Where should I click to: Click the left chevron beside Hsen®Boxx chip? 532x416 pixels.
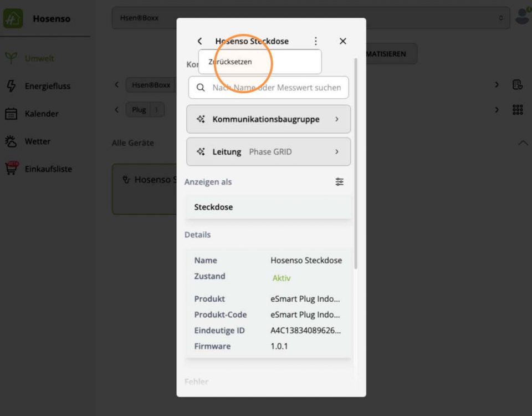point(117,84)
